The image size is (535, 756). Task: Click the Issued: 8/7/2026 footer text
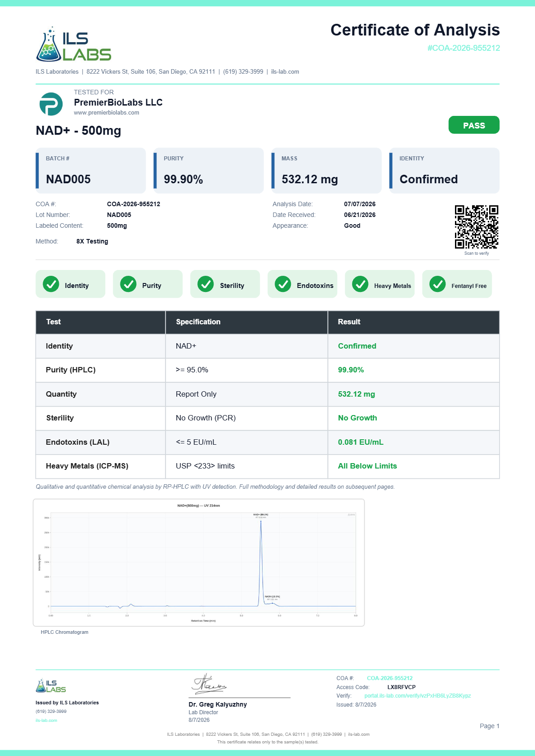tap(356, 705)
